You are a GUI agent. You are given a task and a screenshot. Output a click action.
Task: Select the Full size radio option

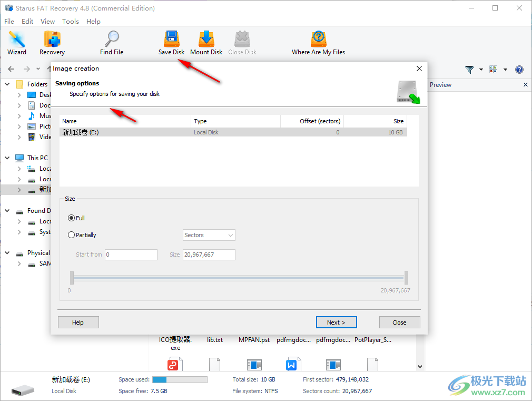click(72, 218)
